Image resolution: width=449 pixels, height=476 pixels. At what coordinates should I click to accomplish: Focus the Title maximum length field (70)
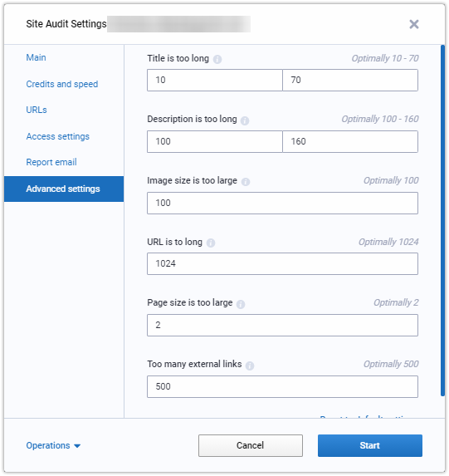click(350, 80)
